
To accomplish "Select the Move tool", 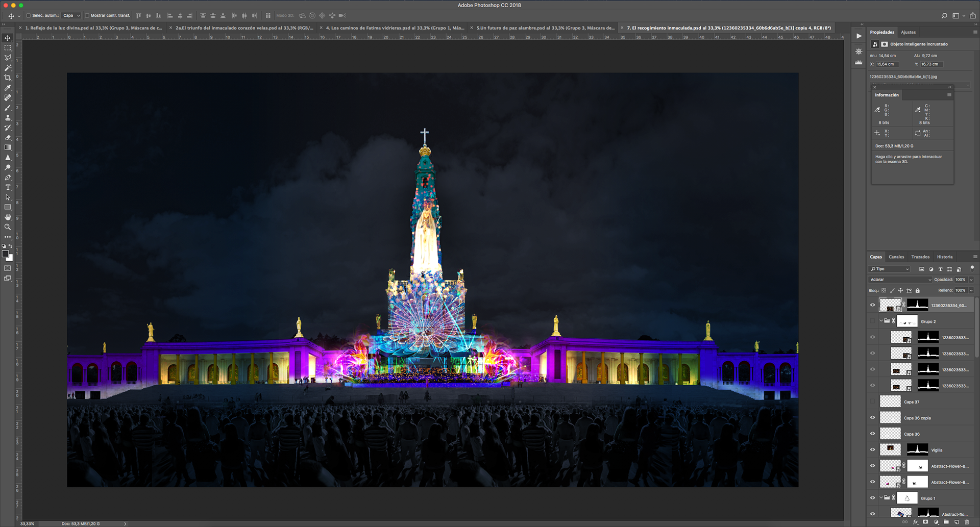I will [x=8, y=38].
